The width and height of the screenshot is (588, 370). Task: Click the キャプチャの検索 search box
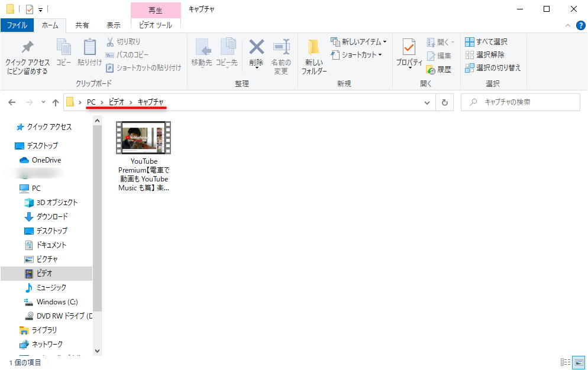521,102
